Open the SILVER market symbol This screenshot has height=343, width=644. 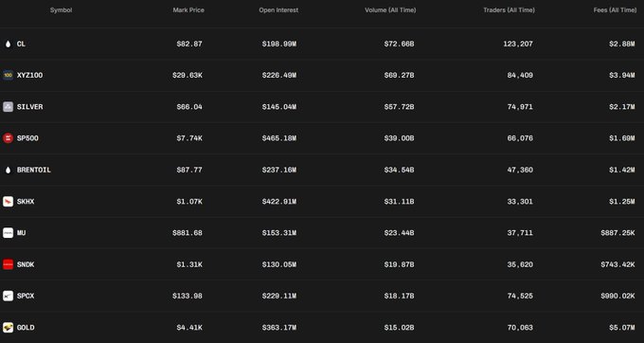click(x=29, y=107)
